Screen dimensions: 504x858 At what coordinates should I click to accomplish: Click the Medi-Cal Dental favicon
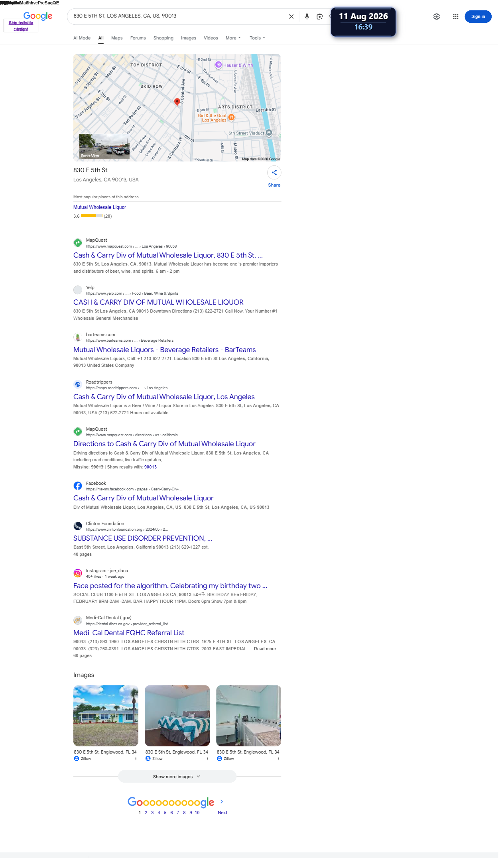point(78,620)
